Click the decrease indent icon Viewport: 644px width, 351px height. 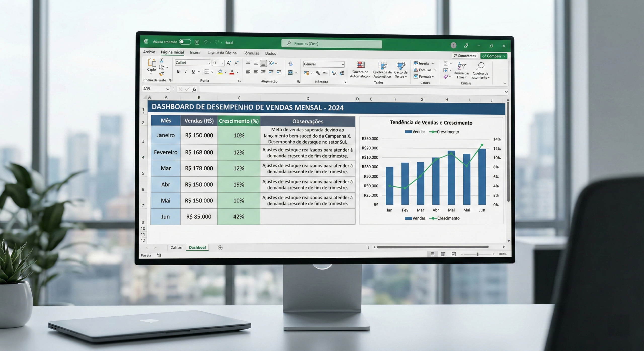pos(271,72)
